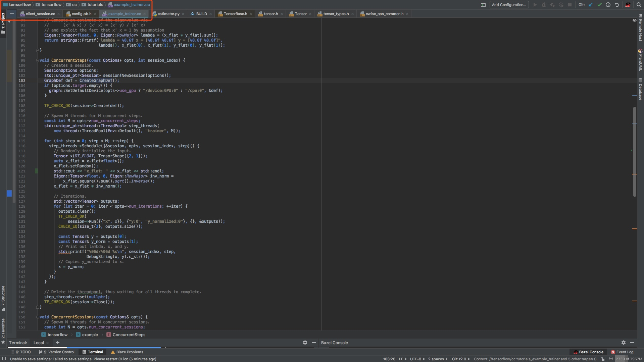Toggle the Structure tool window
This screenshot has width=644, height=362.
click(x=3, y=298)
